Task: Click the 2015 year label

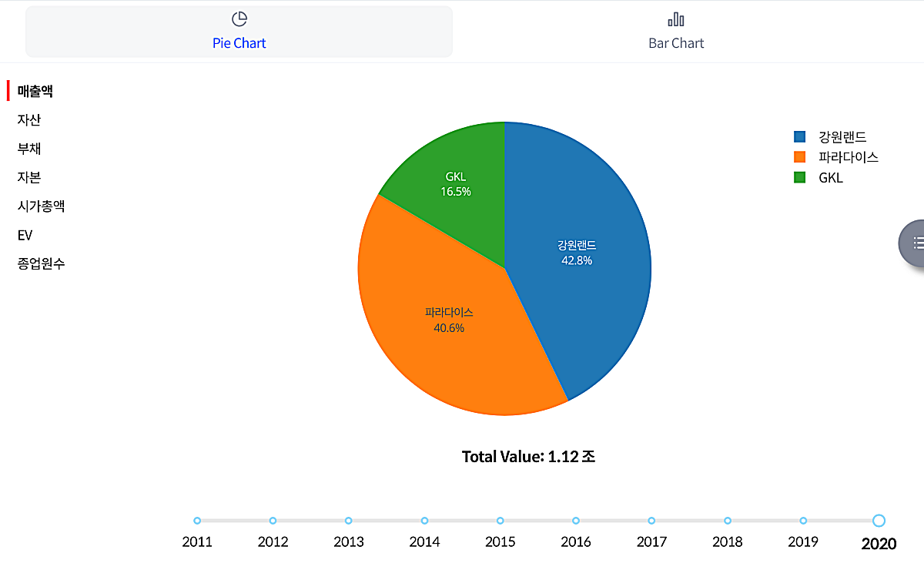Action: pyautogui.click(x=500, y=542)
